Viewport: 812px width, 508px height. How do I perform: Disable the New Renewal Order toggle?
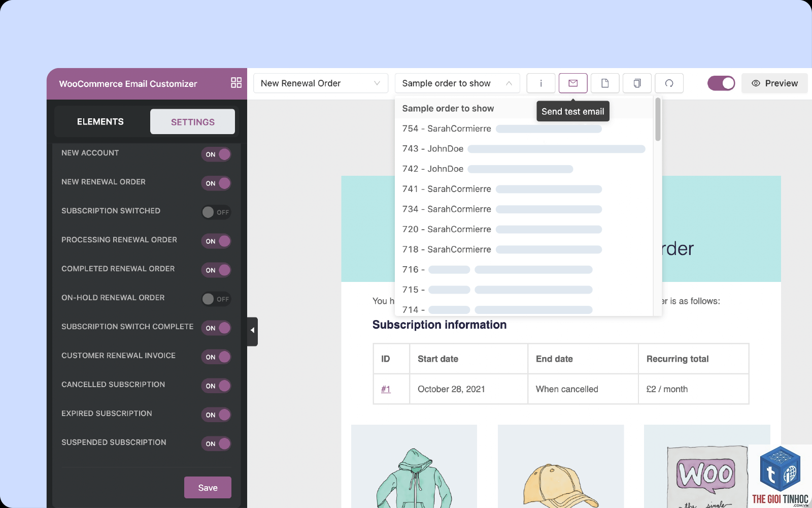216,183
